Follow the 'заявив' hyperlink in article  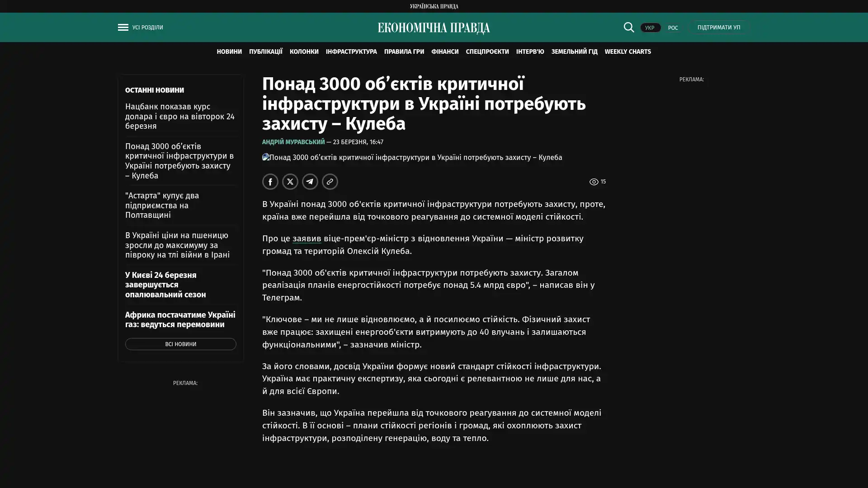click(307, 239)
